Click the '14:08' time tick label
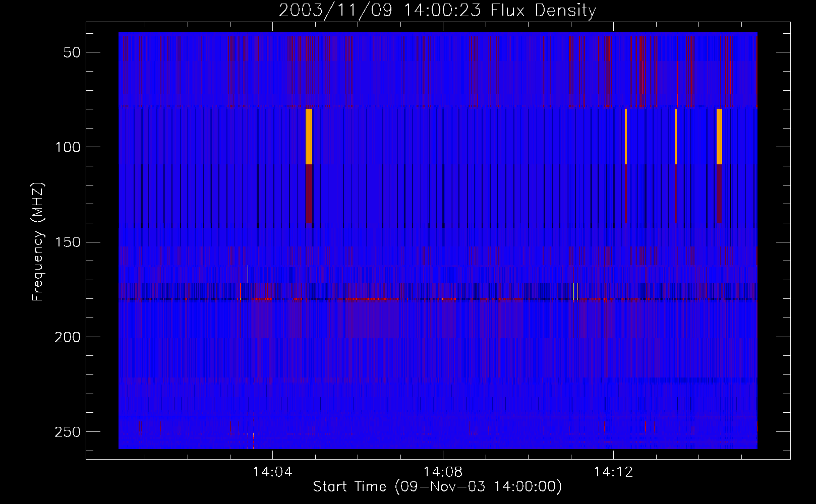Screen dimensions: 816x504 click(443, 472)
